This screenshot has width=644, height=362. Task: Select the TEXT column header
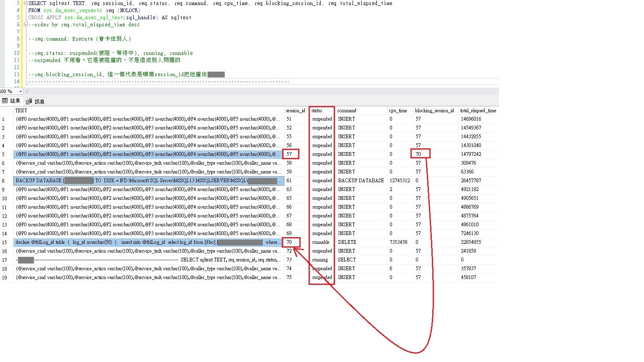21,110
